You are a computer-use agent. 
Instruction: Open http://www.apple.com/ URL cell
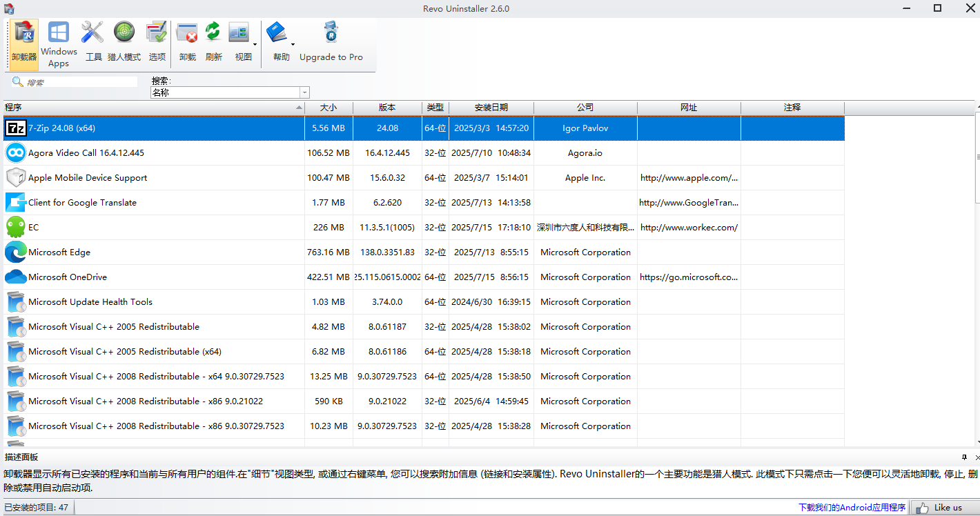click(x=689, y=178)
